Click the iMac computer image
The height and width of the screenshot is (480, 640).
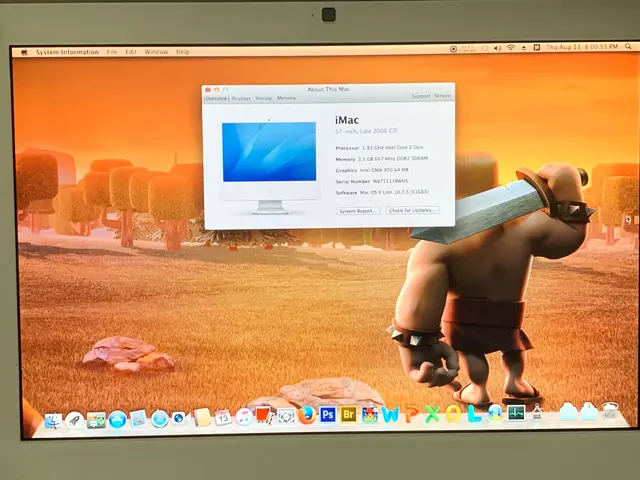[x=269, y=167]
